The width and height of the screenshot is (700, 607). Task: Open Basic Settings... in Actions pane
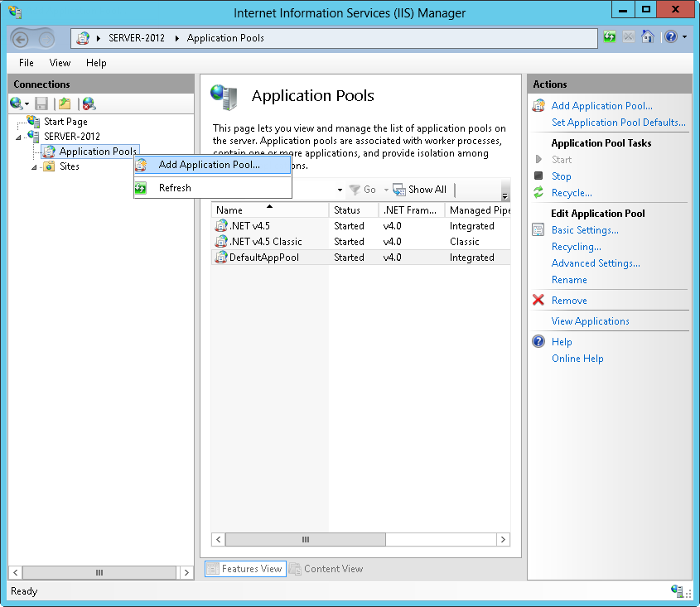[x=585, y=230]
